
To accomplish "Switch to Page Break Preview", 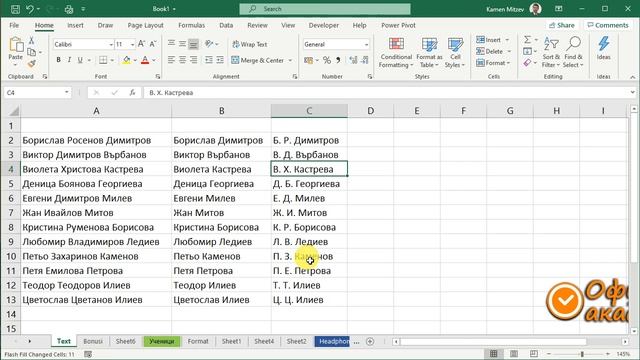I will (533, 354).
